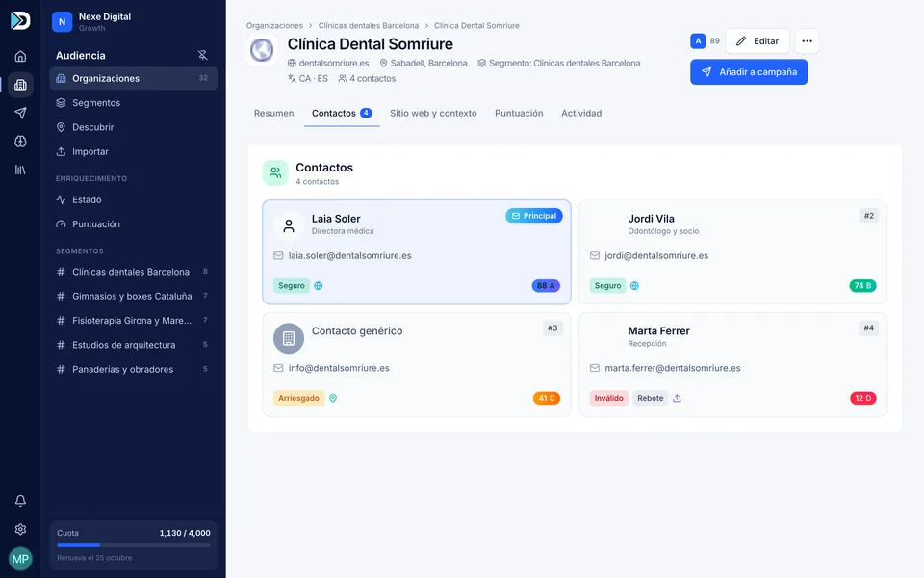Open Estado under Enriquecimiento

pos(134,200)
